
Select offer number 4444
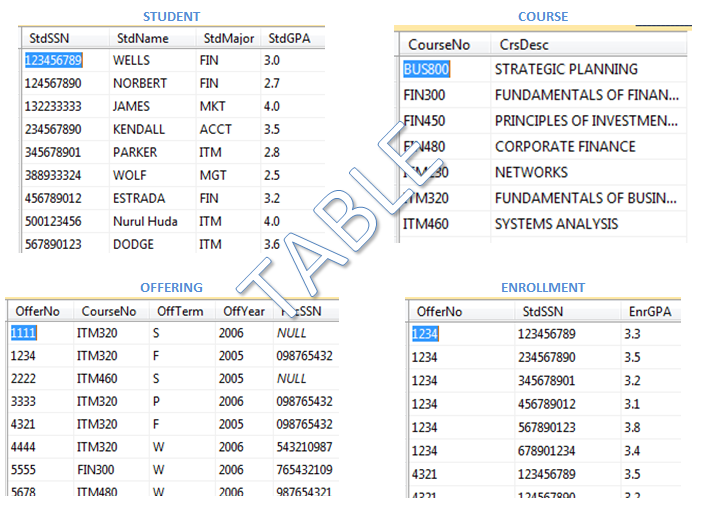[x=23, y=447]
